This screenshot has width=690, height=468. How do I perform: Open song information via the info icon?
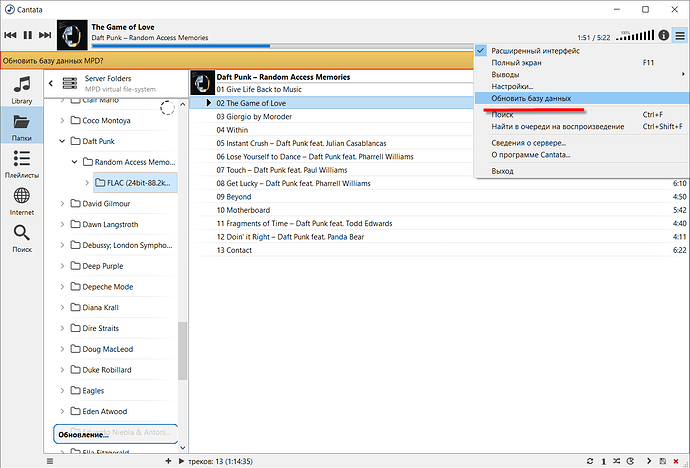point(664,35)
